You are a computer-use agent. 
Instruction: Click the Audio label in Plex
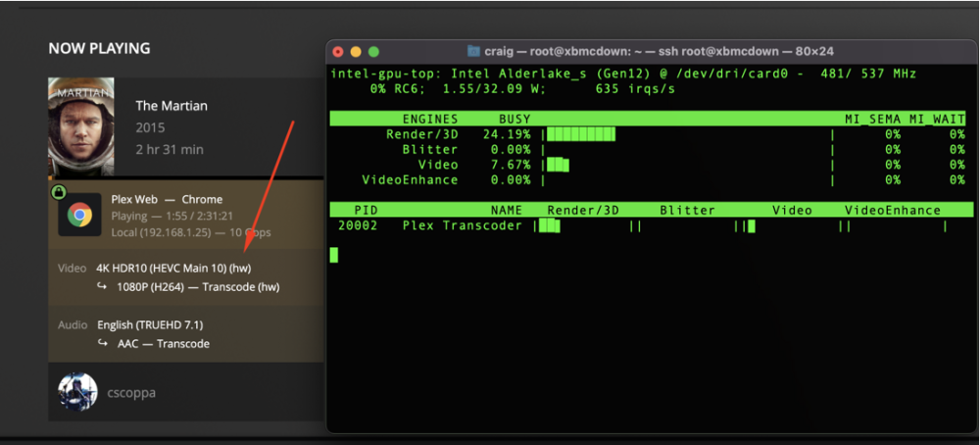(x=73, y=325)
